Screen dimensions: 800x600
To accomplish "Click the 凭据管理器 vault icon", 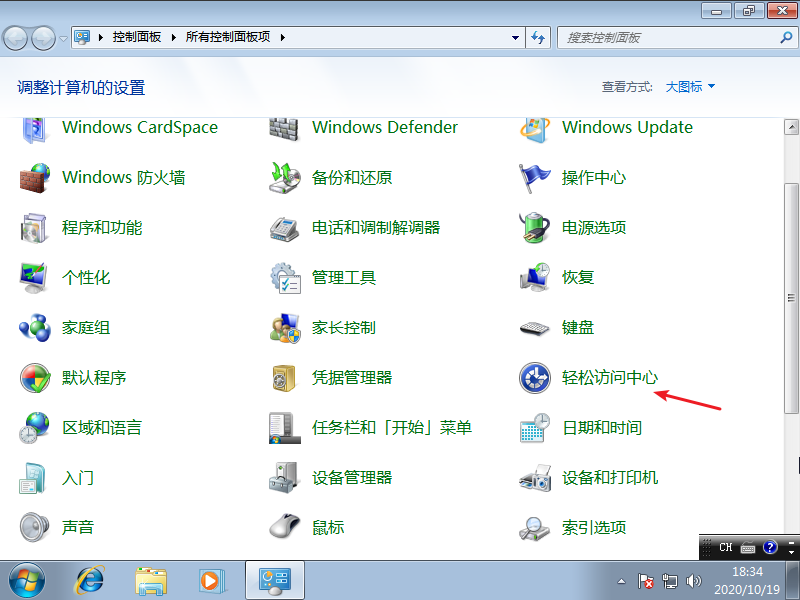I will point(285,378).
